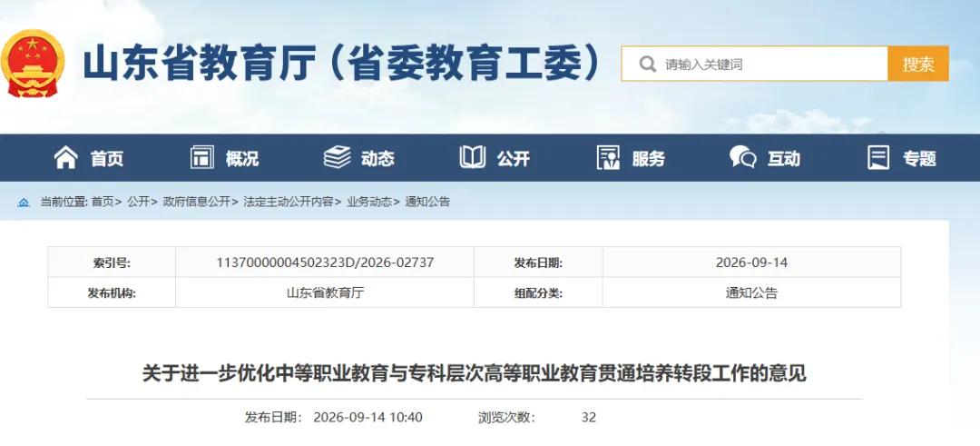Viewport: 980px width, 446px height.
Task: Click the home icon beside 首页
Action: click(x=65, y=158)
